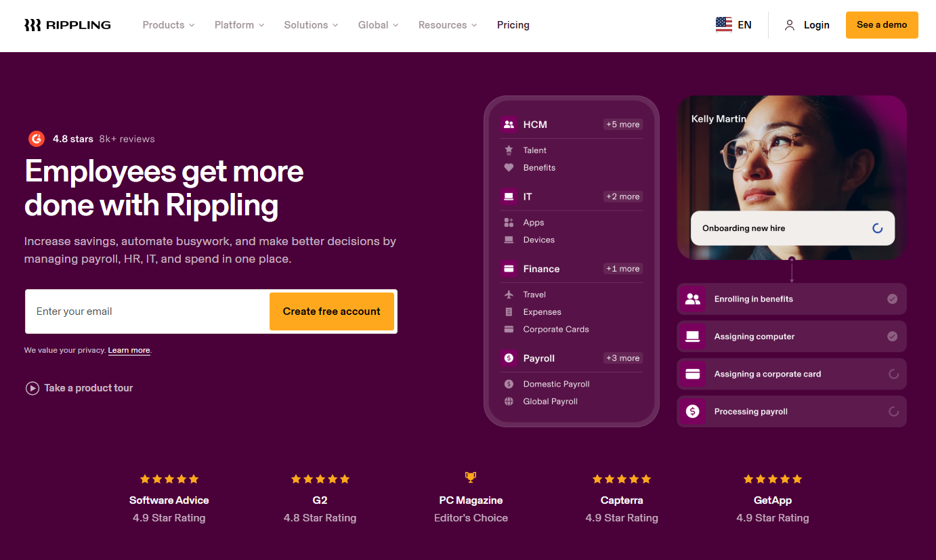Click the IT computer icon

[509, 196]
